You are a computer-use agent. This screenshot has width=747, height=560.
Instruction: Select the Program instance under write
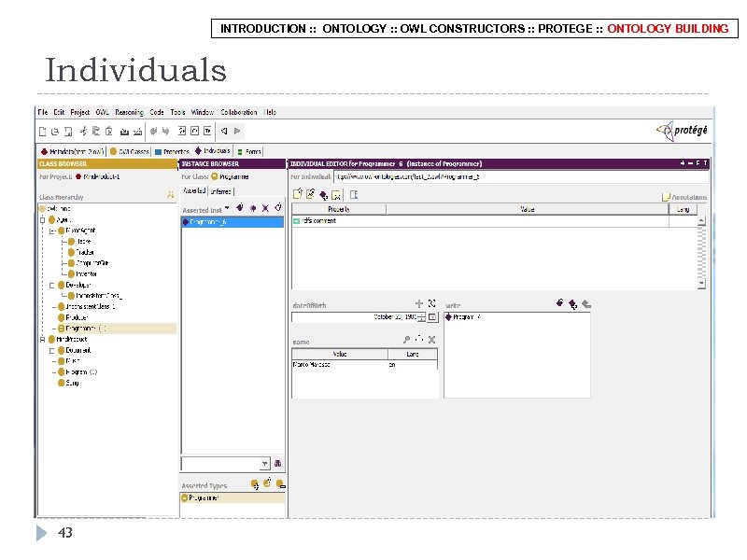pyautogui.click(x=462, y=317)
